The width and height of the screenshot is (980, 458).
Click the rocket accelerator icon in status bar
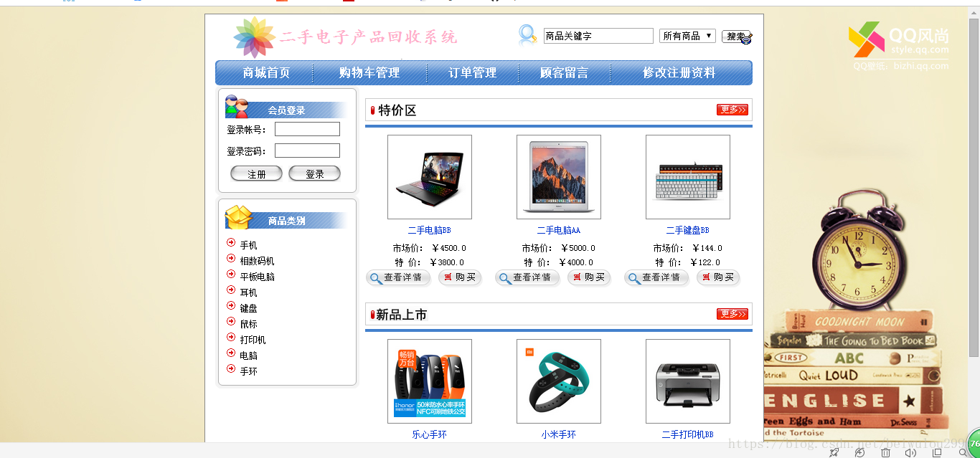(834, 452)
